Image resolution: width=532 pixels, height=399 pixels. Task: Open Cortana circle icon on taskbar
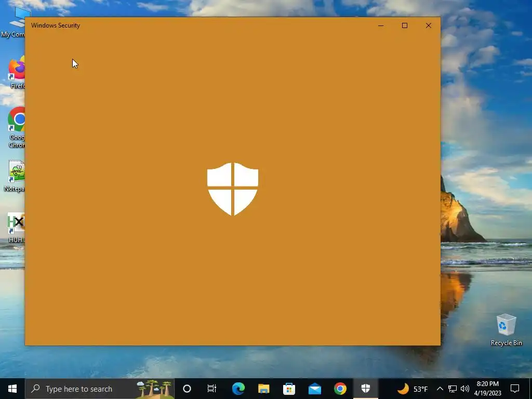point(187,389)
